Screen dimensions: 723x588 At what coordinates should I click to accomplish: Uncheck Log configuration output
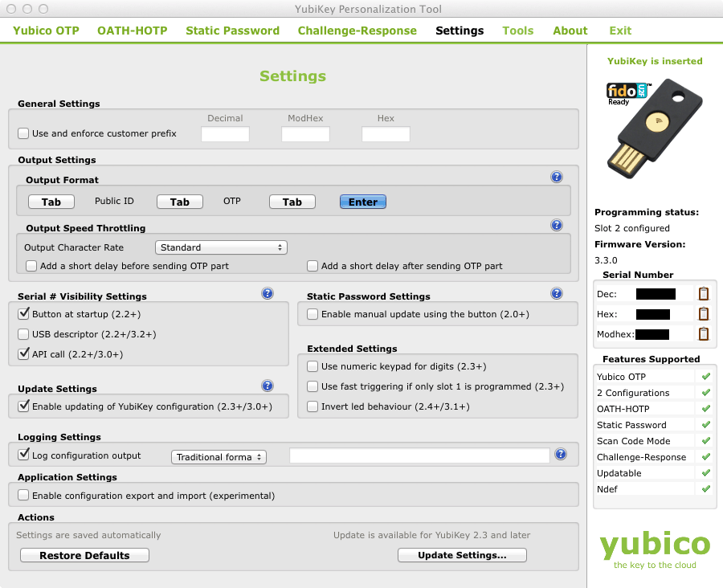[x=23, y=455]
